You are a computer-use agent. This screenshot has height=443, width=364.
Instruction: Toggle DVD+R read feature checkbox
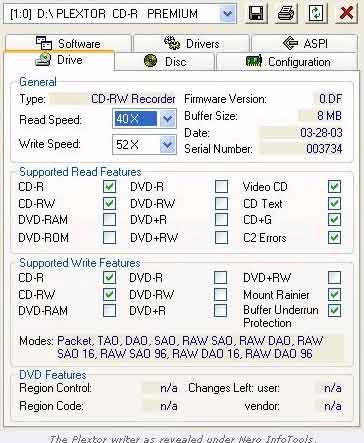221,220
